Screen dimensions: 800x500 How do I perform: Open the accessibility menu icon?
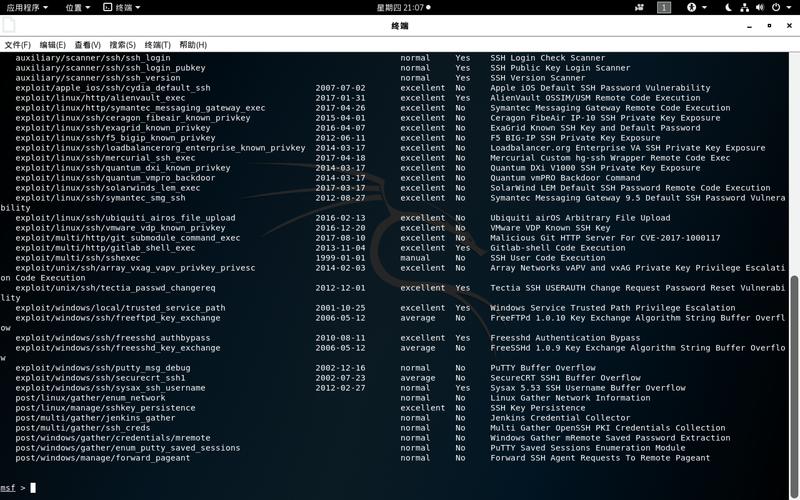pyautogui.click(x=691, y=8)
